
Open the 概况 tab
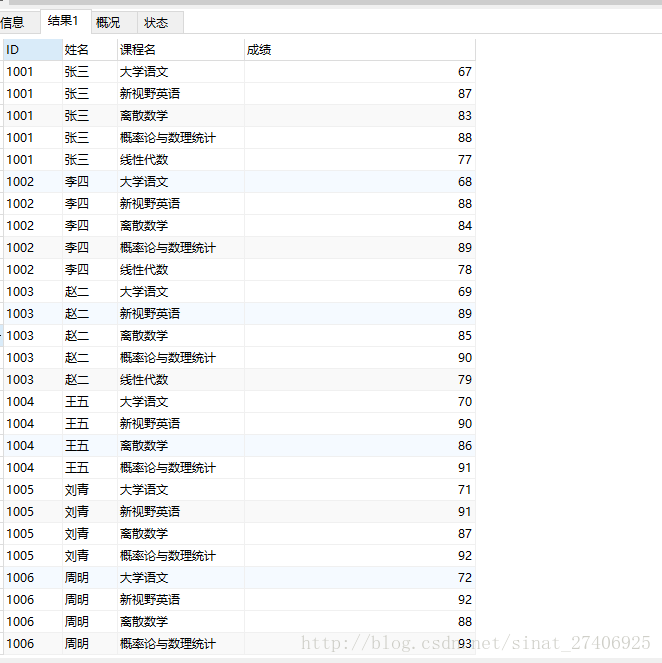coord(114,22)
